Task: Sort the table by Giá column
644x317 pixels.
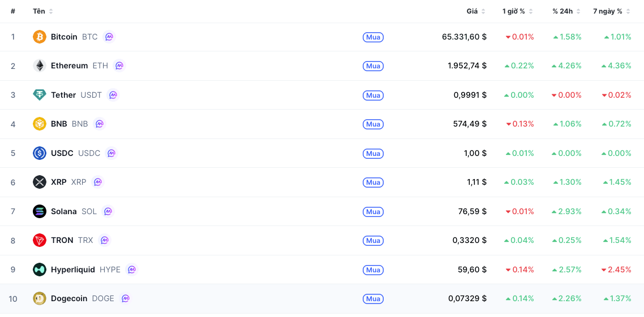Action: click(x=476, y=11)
